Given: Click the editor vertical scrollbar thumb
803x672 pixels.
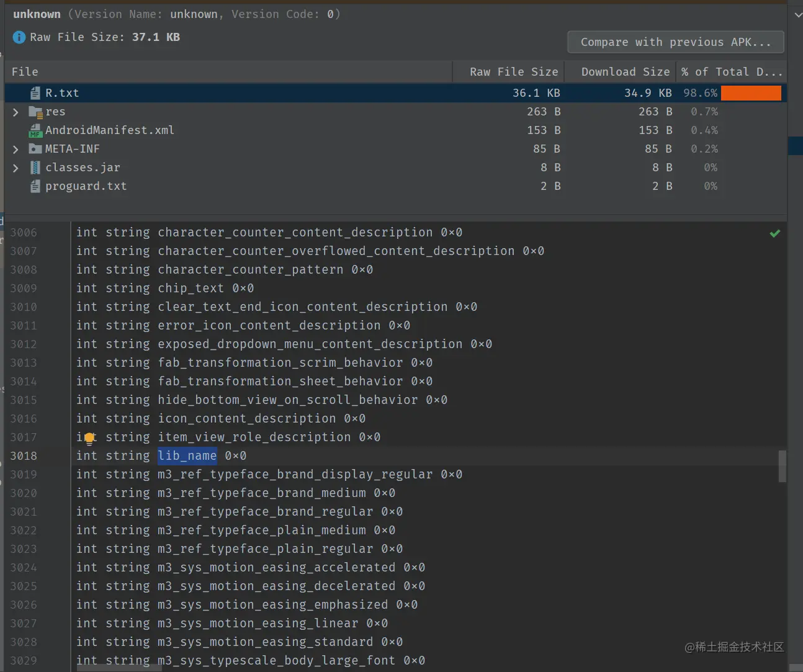Looking at the screenshot, I should coord(783,466).
